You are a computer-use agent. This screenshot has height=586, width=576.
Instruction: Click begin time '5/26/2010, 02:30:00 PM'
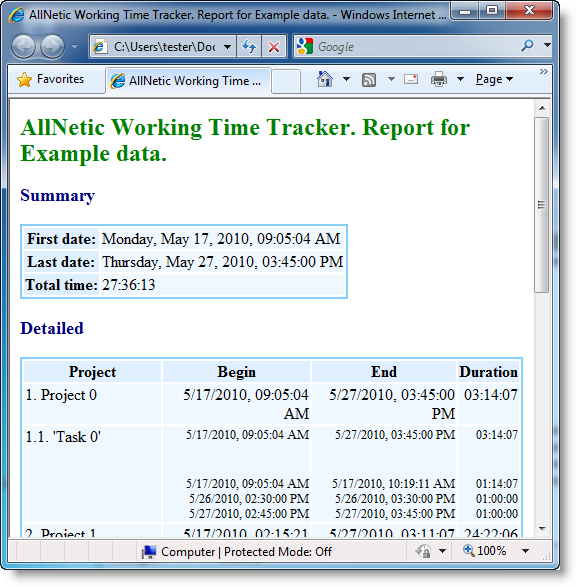[x=249, y=499]
